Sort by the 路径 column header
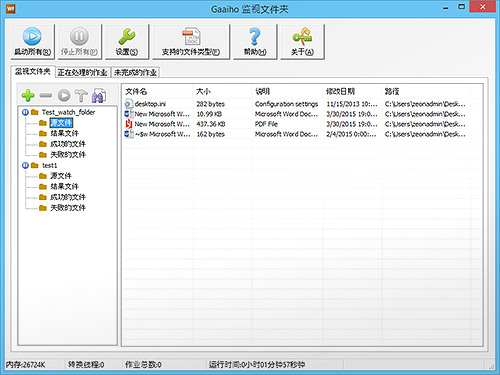The height and width of the screenshot is (375, 500). pos(426,91)
